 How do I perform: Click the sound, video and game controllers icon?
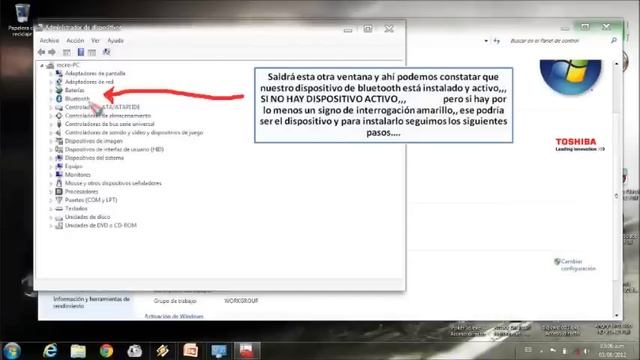point(59,132)
